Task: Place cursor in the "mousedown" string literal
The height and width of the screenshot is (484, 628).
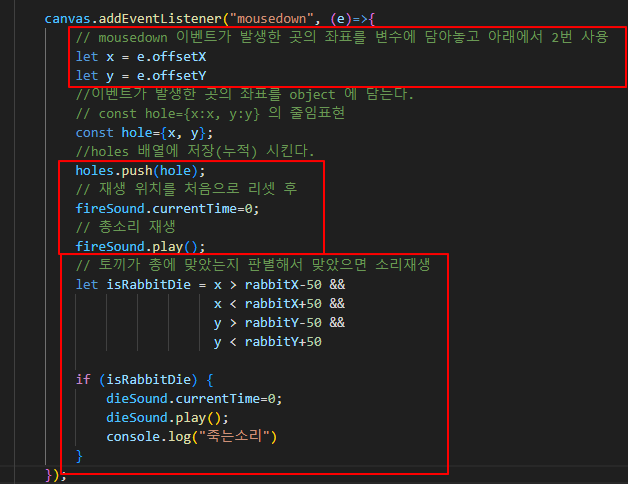Action: (x=272, y=19)
